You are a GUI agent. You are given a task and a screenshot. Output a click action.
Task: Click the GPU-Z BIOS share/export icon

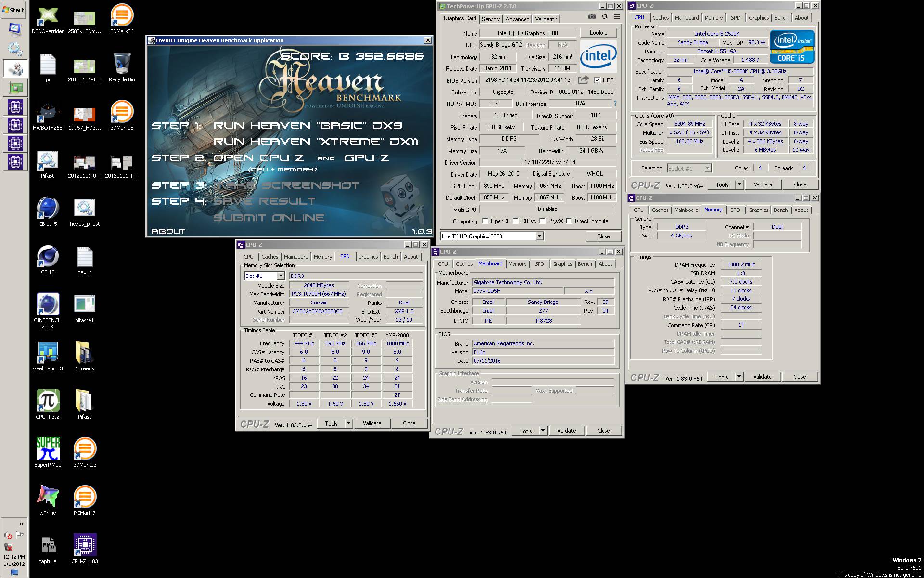[583, 80]
